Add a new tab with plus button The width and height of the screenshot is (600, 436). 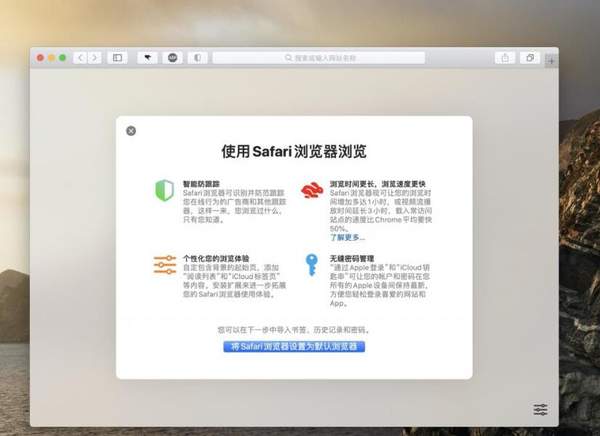[x=551, y=60]
